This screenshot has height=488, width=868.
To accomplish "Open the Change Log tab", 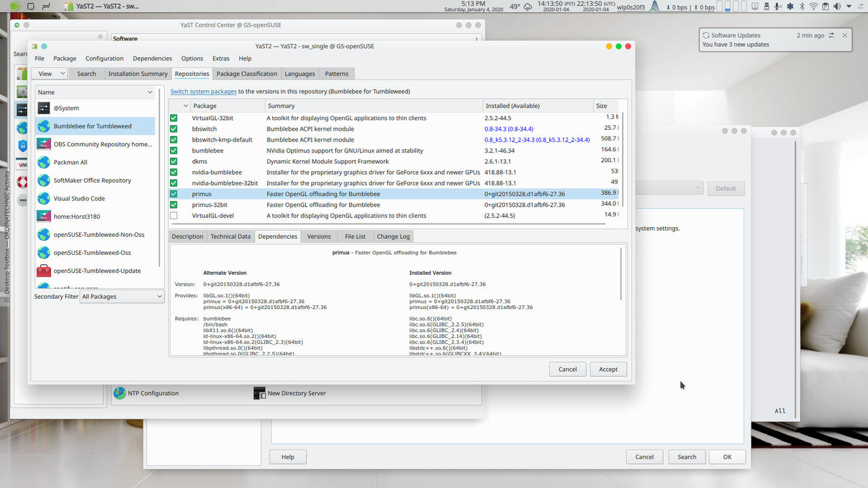I will pos(393,236).
